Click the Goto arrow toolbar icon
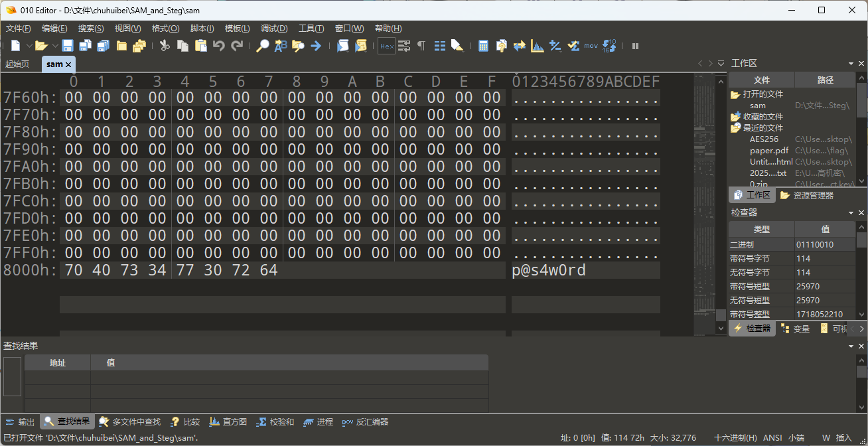Viewport: 868px width, 446px height. point(316,46)
